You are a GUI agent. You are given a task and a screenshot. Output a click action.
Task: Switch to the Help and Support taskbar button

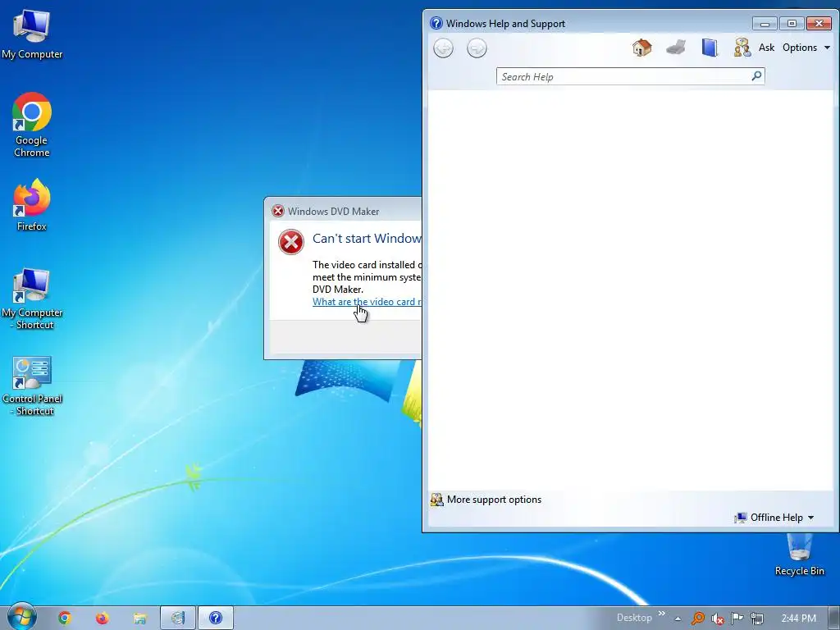click(216, 619)
